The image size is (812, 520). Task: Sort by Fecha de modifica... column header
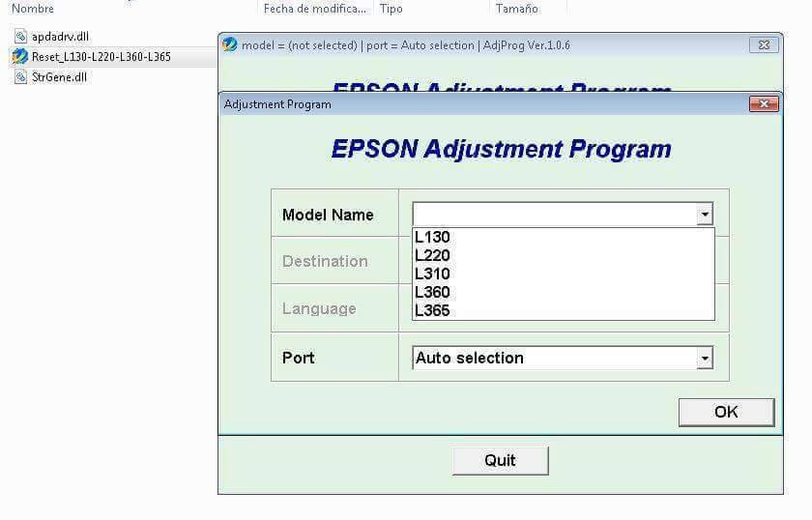pyautogui.click(x=314, y=9)
